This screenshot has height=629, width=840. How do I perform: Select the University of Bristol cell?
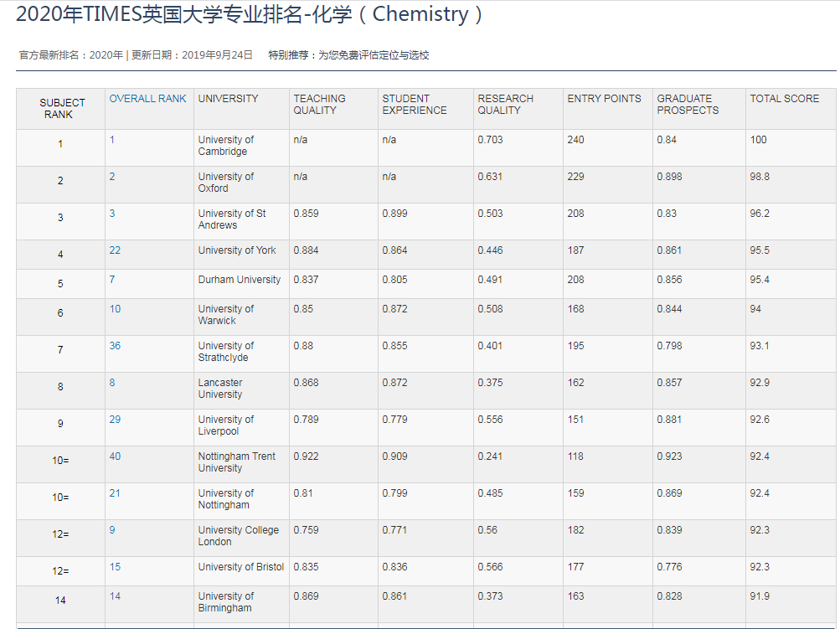(x=241, y=571)
